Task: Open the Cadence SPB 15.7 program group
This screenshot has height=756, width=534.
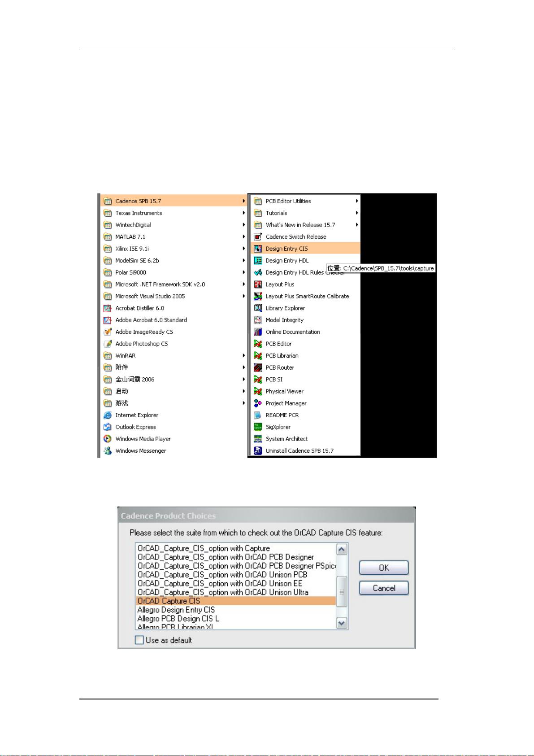Action: 174,201
